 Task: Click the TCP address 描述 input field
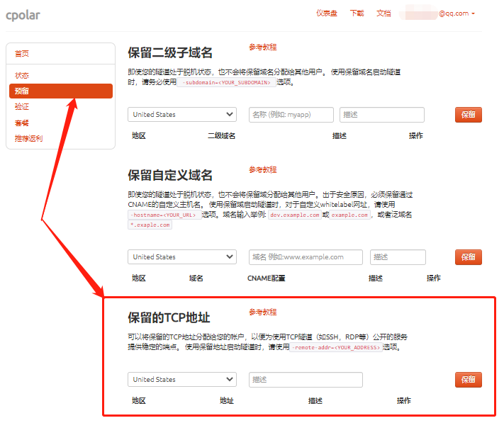click(x=305, y=380)
